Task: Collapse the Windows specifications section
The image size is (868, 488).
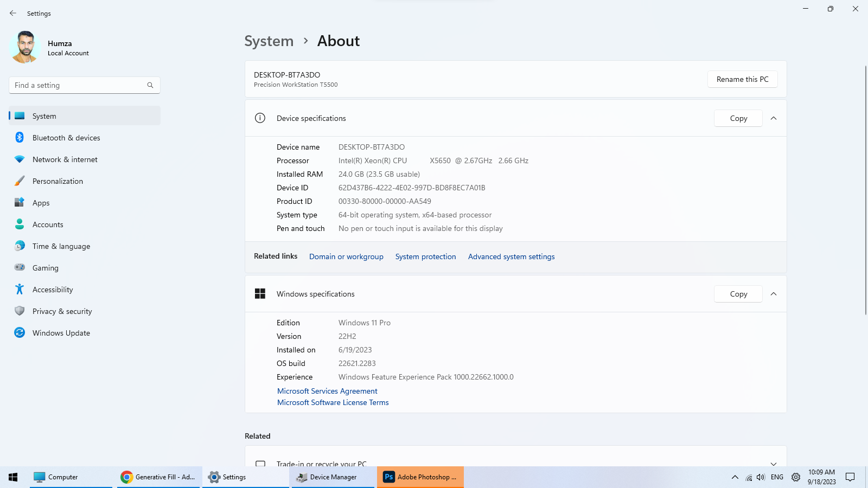Action: [x=774, y=294]
